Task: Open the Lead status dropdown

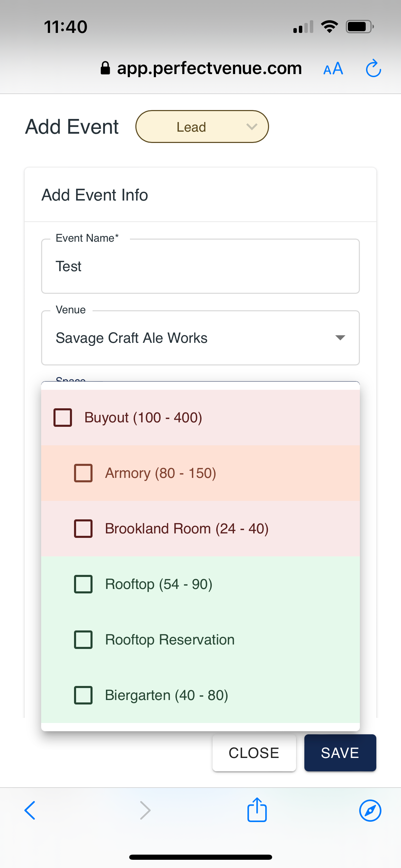Action: click(x=202, y=126)
